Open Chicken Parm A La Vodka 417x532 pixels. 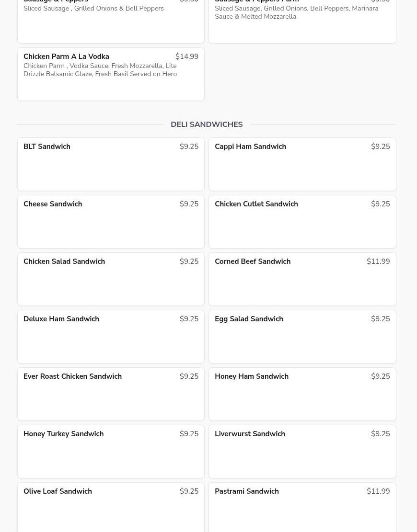coord(111,74)
